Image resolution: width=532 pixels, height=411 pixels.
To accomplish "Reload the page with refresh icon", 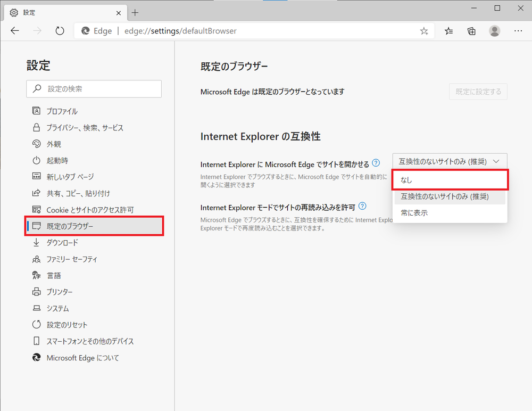I will pos(60,31).
